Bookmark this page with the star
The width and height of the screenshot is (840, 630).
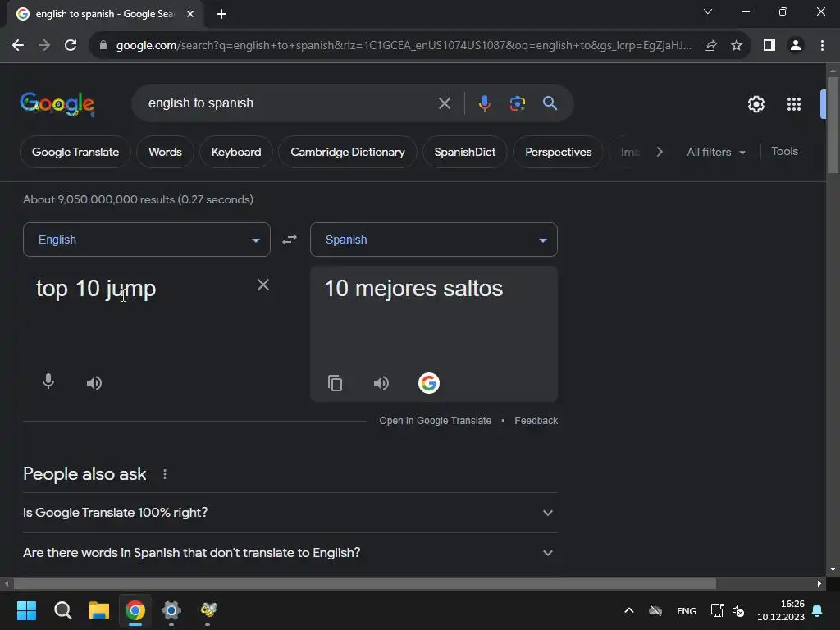737,46
